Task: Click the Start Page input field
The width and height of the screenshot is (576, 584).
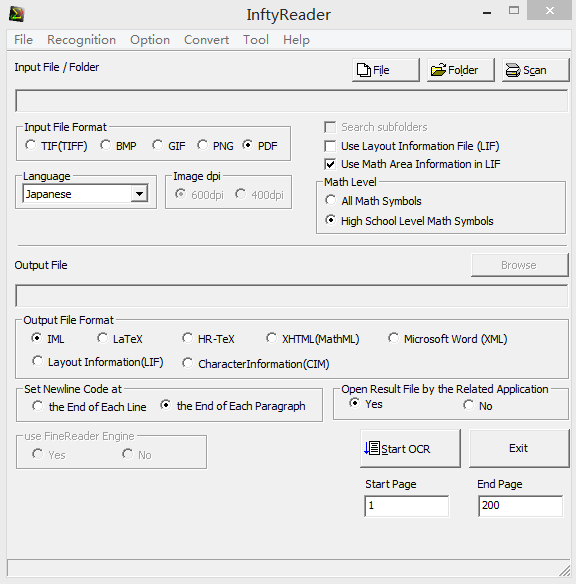Action: click(407, 506)
